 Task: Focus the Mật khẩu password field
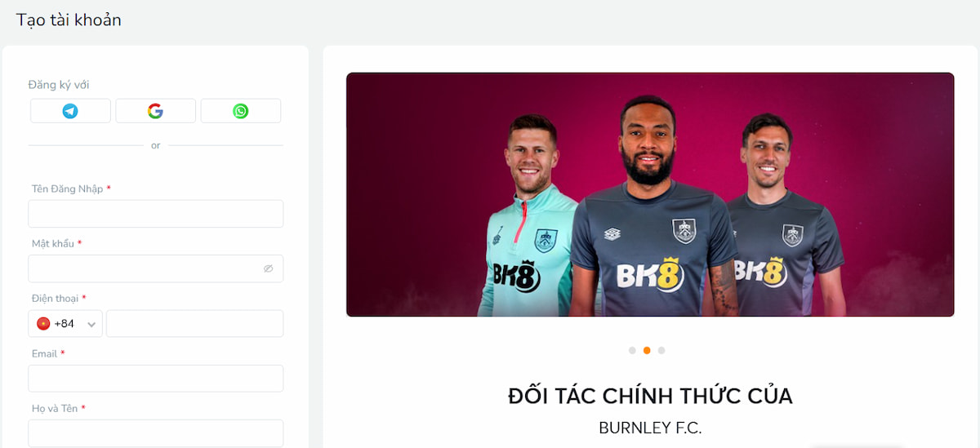pyautogui.click(x=155, y=268)
